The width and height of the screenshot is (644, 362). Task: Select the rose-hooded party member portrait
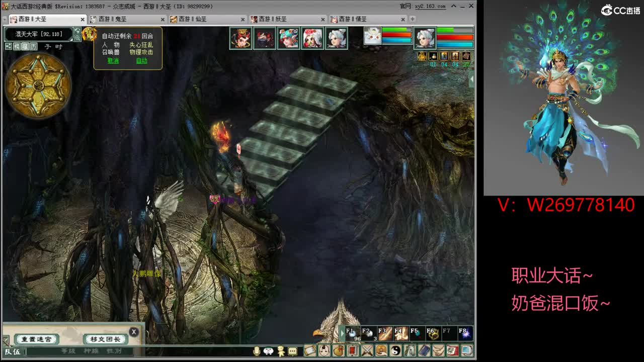[312, 38]
